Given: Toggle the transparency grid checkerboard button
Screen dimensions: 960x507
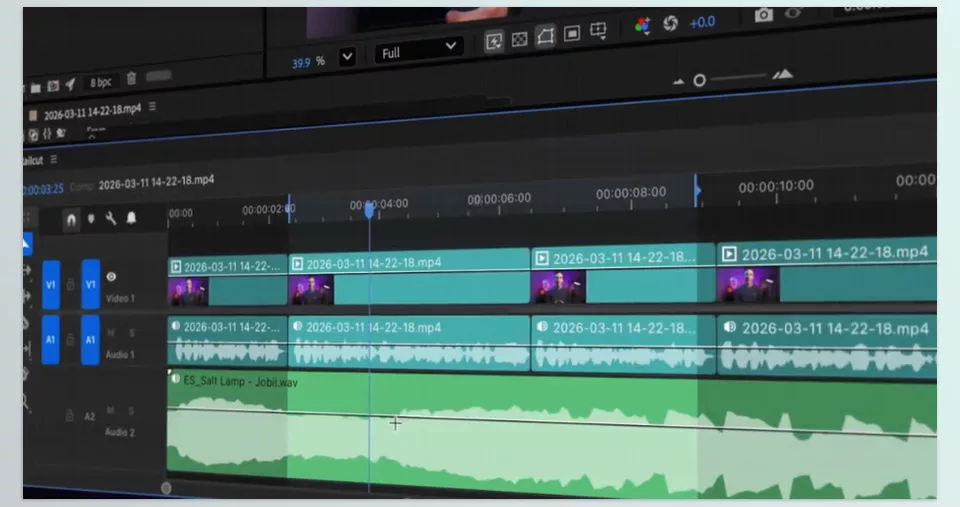Looking at the screenshot, I should (519, 40).
